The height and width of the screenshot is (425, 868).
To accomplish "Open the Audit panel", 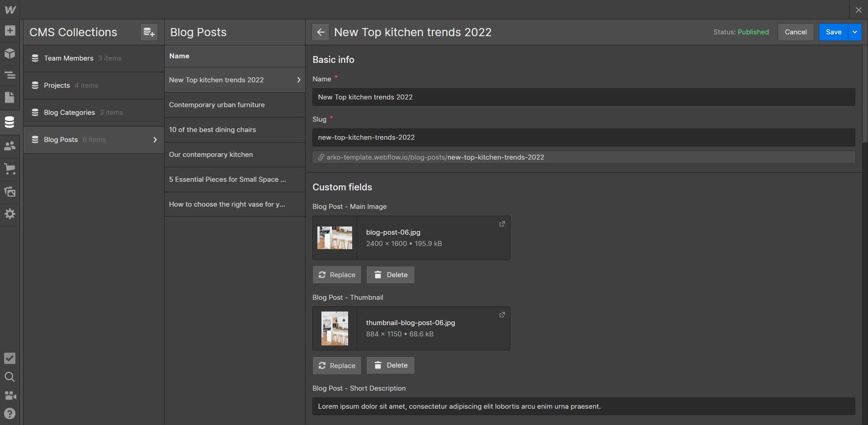I will coord(9,358).
